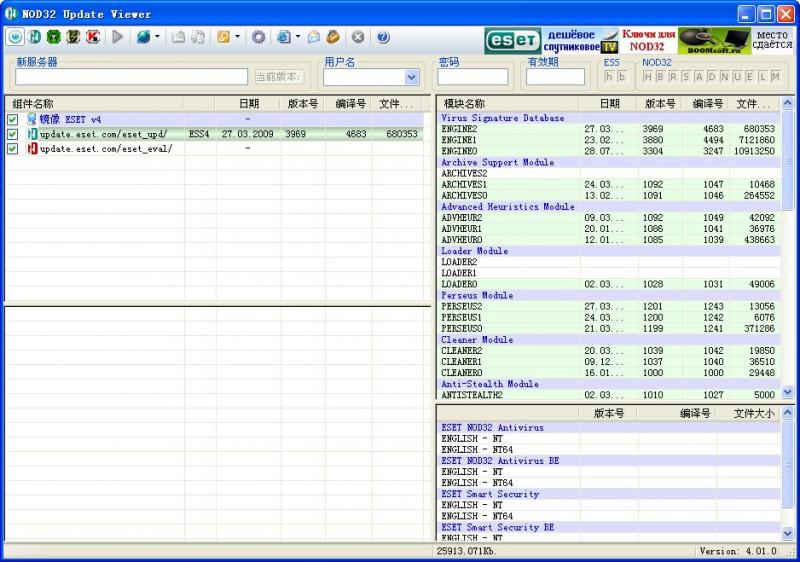Sort the left list by 组件名称 column header
This screenshot has height=562, width=800.
coord(94,104)
